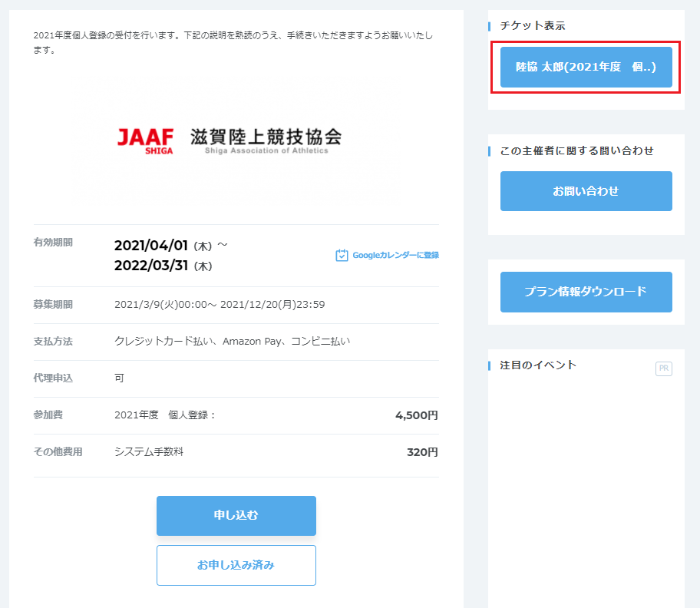Click the Google Calendar icon
700x608 pixels.
point(342,255)
